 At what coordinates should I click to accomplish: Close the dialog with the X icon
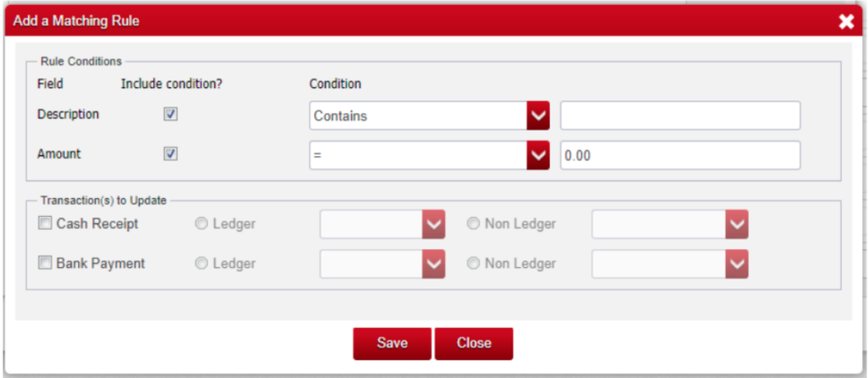point(845,21)
